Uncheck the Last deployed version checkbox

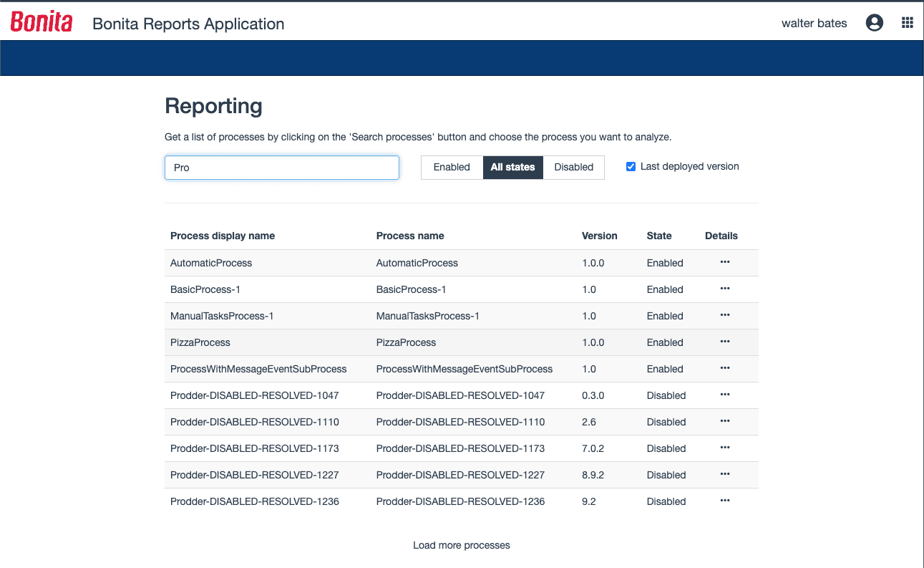[x=631, y=167]
